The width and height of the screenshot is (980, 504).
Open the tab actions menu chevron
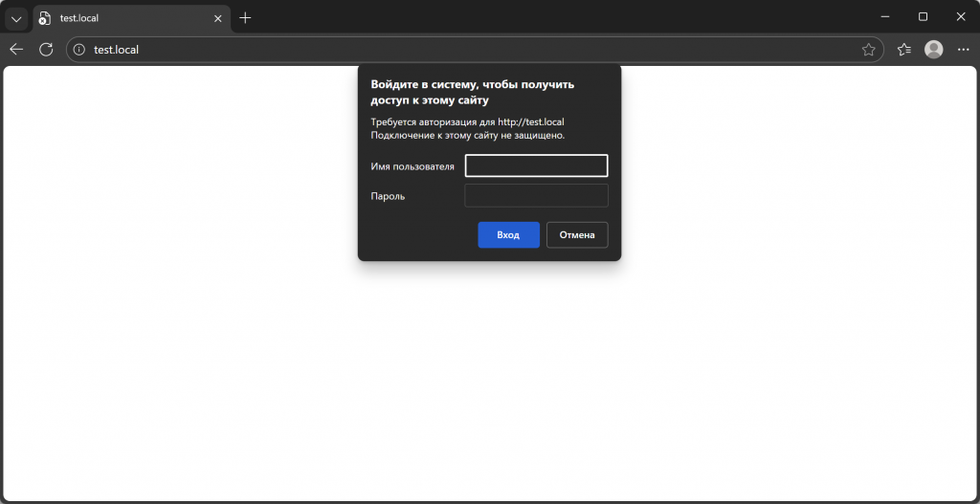pyautogui.click(x=16, y=18)
